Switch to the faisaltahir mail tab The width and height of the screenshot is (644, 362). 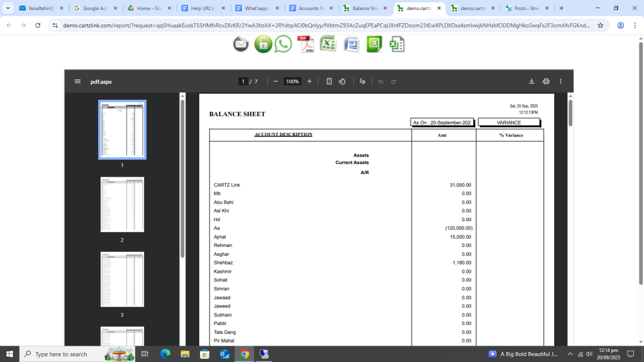click(41, 8)
